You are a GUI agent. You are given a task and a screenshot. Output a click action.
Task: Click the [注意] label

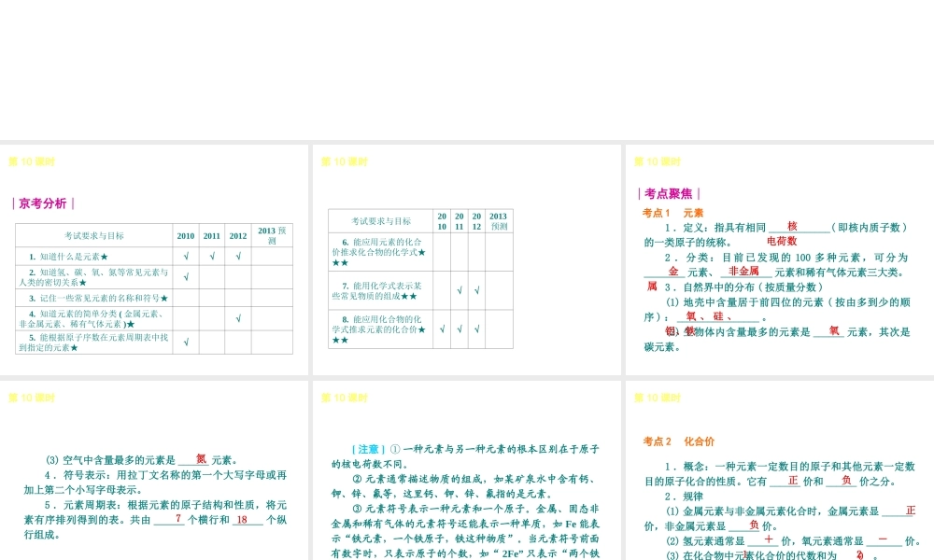point(369,449)
